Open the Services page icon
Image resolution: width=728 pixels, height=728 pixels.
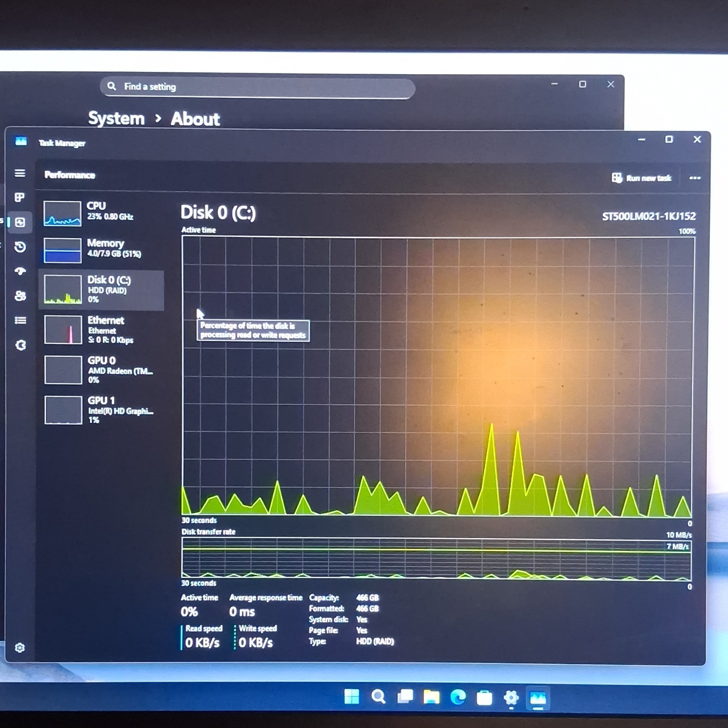20,345
